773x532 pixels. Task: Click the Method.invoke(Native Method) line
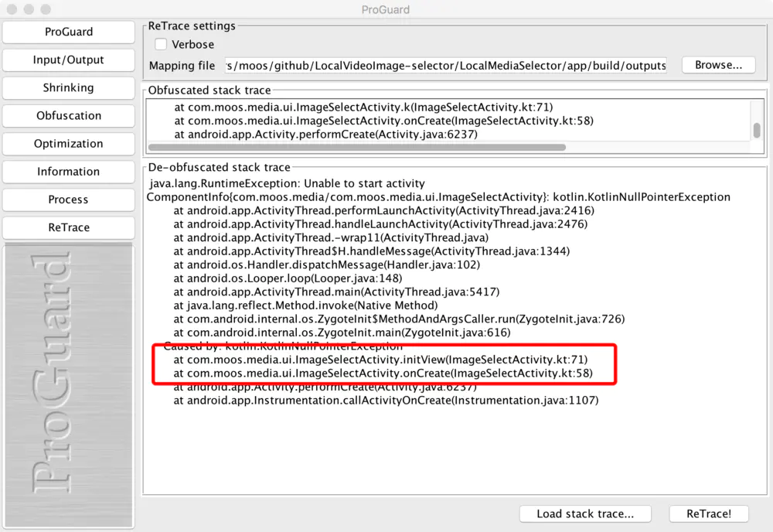tap(305, 305)
